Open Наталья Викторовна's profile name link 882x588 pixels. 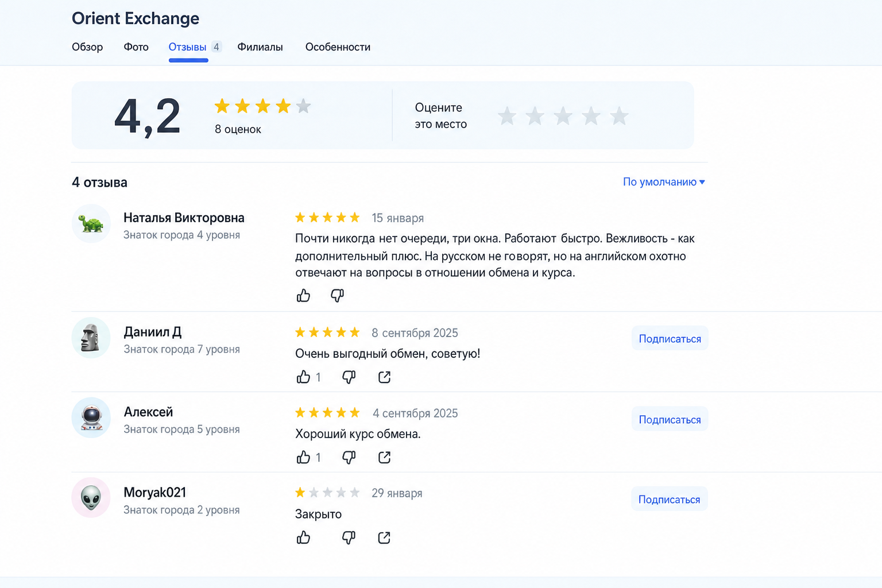click(184, 218)
